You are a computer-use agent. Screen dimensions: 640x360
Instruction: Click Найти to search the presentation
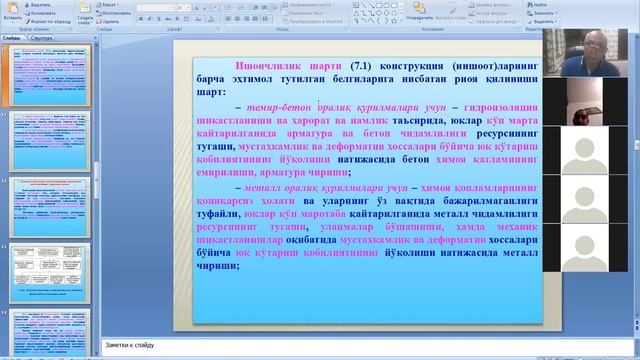(x=538, y=5)
